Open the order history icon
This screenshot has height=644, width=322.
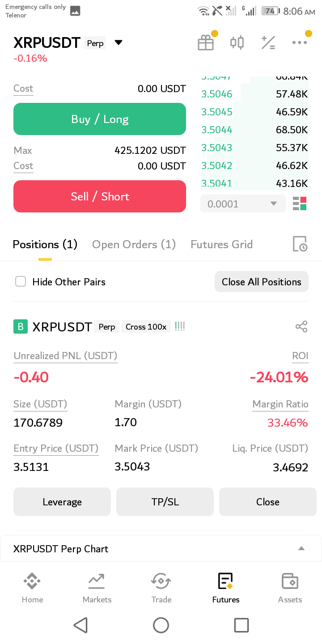(x=300, y=244)
